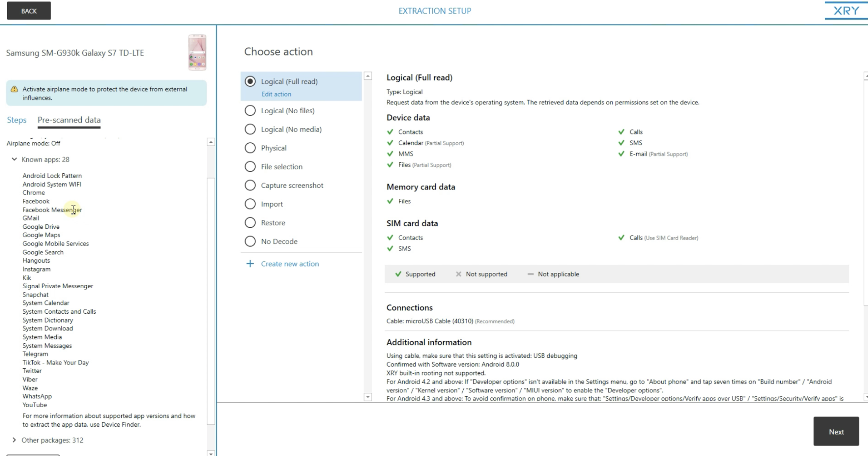Go back using the BACK button
868x456 pixels.
coord(29,11)
